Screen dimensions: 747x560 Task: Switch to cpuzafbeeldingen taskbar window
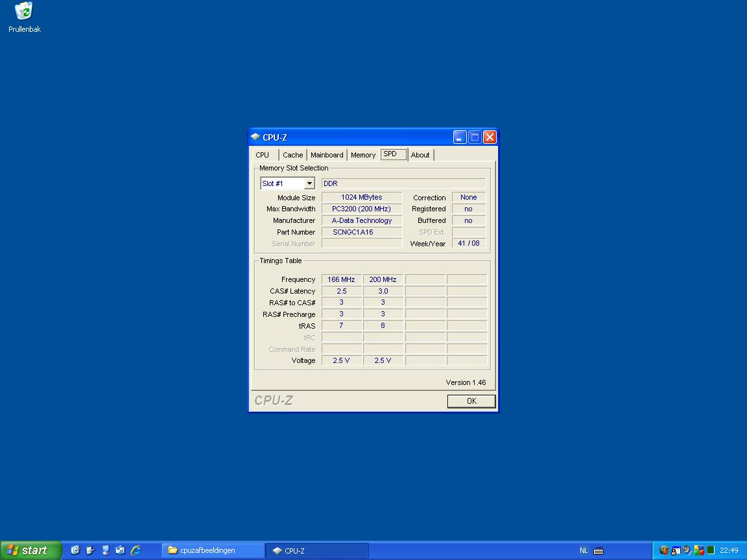(x=213, y=550)
